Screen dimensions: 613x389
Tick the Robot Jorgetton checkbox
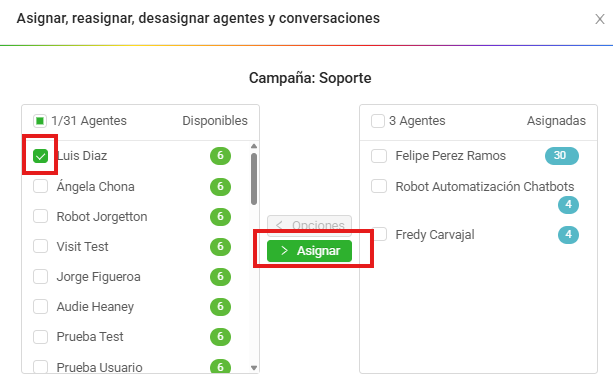tap(40, 216)
